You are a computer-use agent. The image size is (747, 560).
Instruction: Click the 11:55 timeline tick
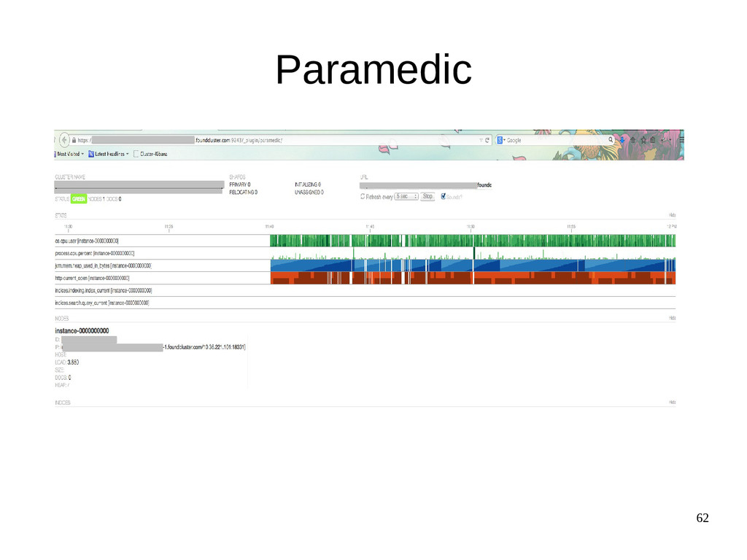[x=571, y=227]
